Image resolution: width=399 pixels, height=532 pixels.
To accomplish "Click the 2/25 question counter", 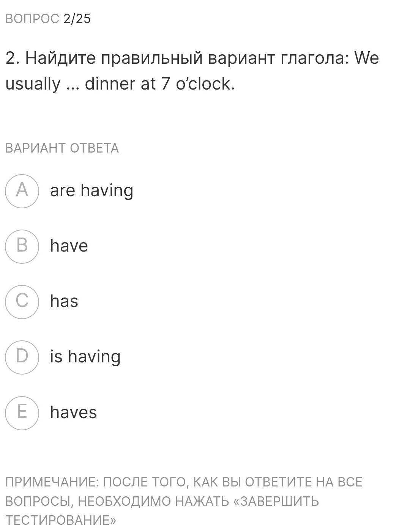I will coord(77,19).
